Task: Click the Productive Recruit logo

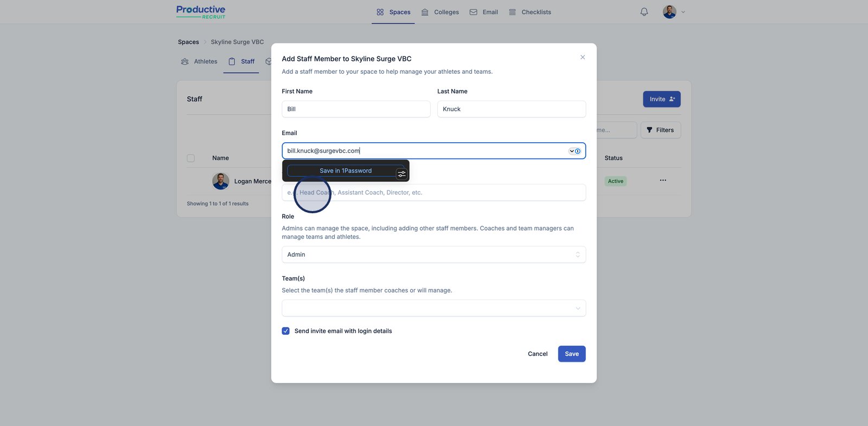Action: tap(201, 12)
